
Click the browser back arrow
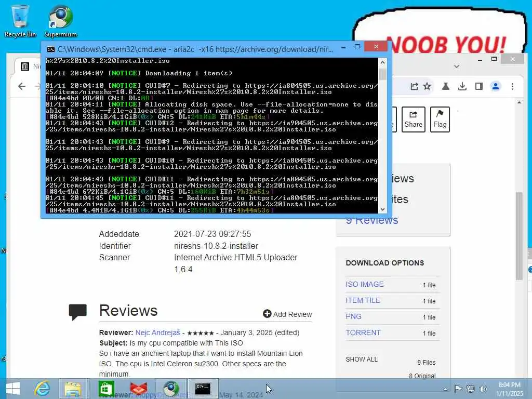coord(22,86)
